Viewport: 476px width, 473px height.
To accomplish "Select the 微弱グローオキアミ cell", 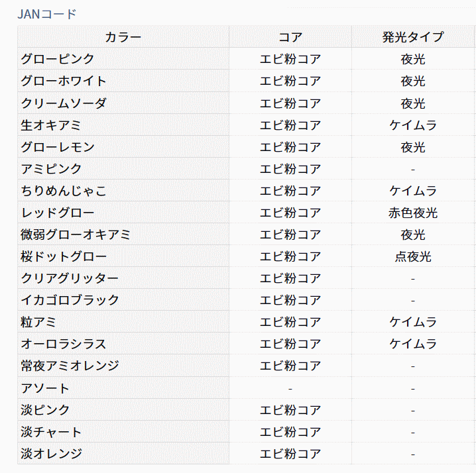I will [x=75, y=235].
